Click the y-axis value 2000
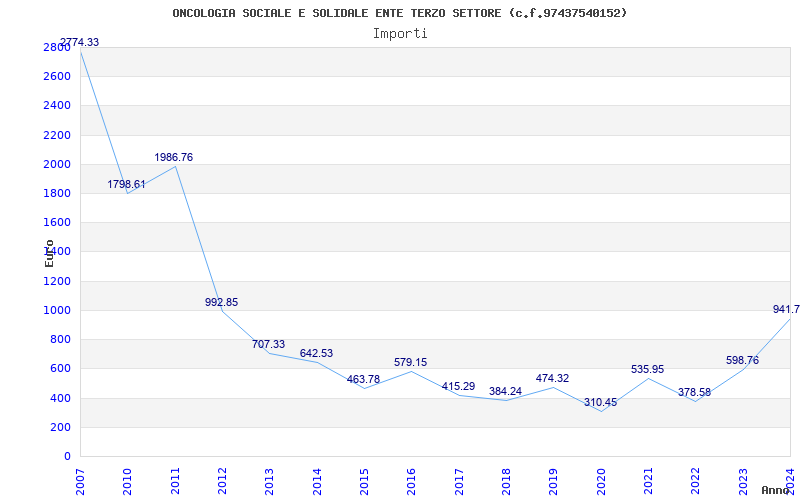 [x=57, y=164]
